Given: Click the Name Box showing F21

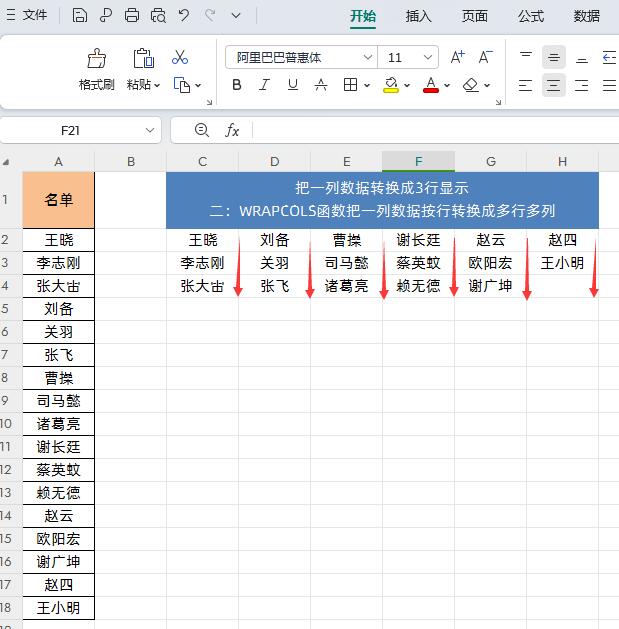Looking at the screenshot, I should [x=71, y=130].
